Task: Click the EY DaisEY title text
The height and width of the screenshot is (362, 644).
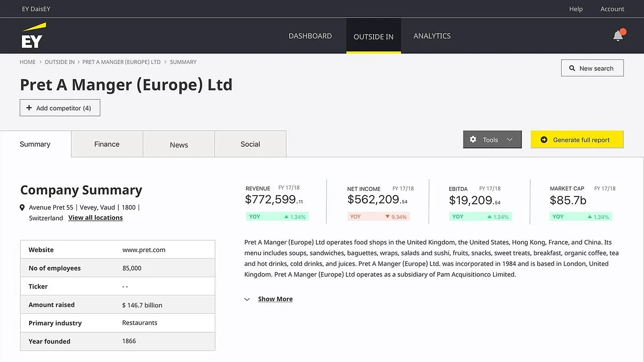Action: (36, 9)
